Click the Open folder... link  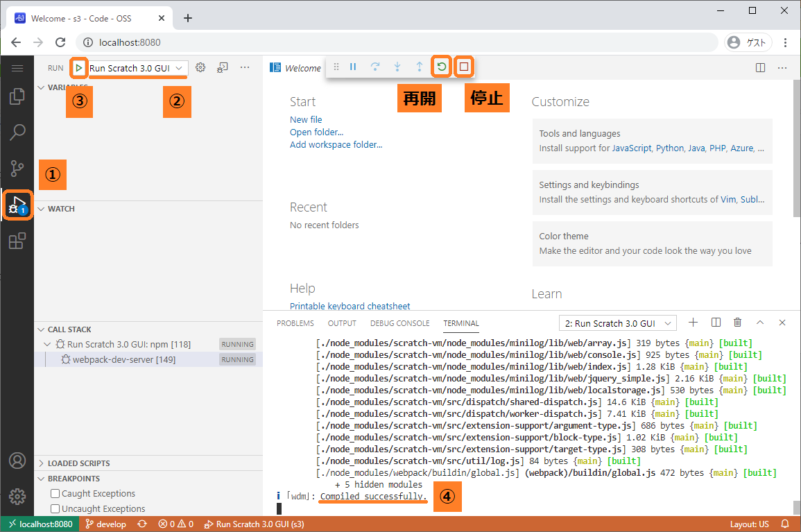click(x=317, y=132)
